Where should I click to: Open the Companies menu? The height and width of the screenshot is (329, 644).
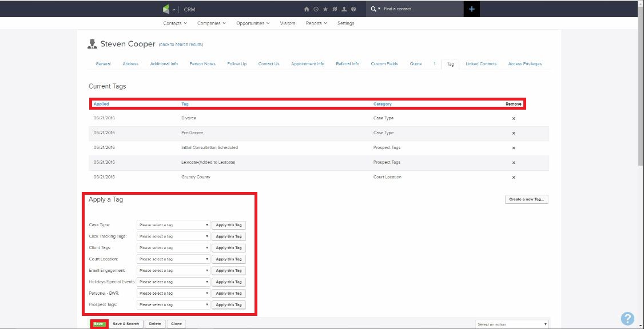click(212, 23)
